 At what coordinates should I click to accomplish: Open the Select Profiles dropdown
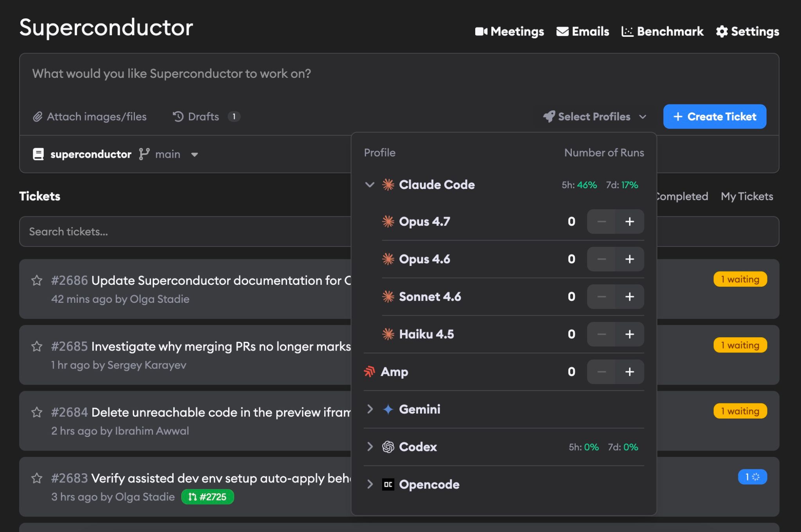tap(594, 117)
